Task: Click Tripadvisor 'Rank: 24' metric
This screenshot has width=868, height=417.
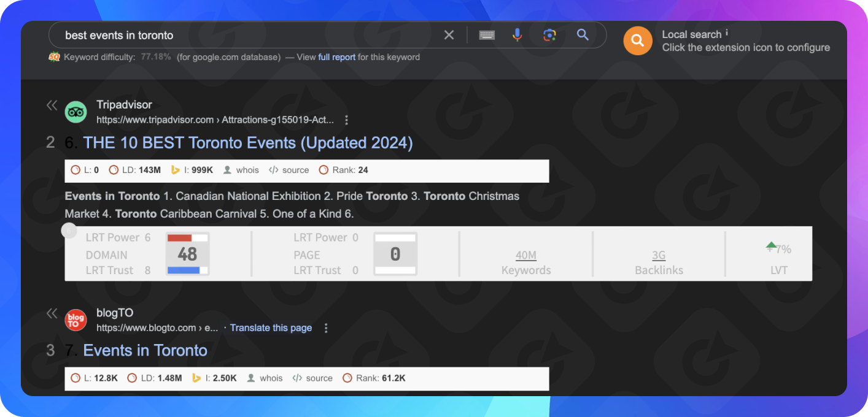Action: 344,170
